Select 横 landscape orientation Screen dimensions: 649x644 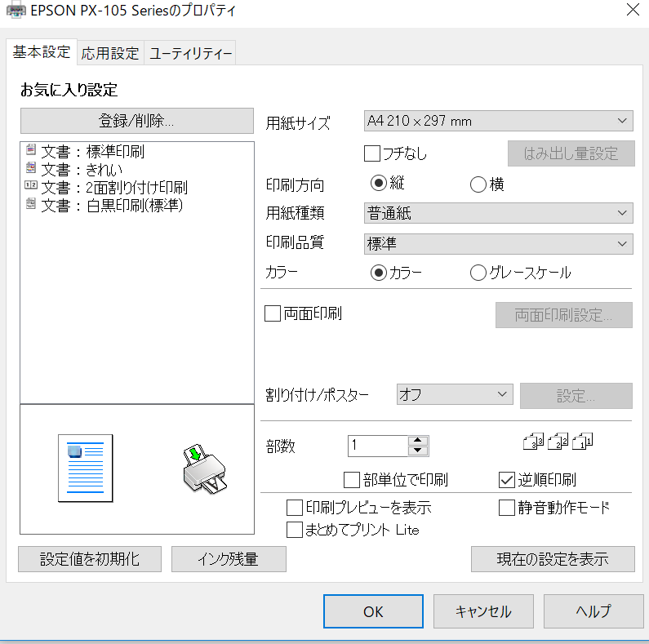coord(478,184)
